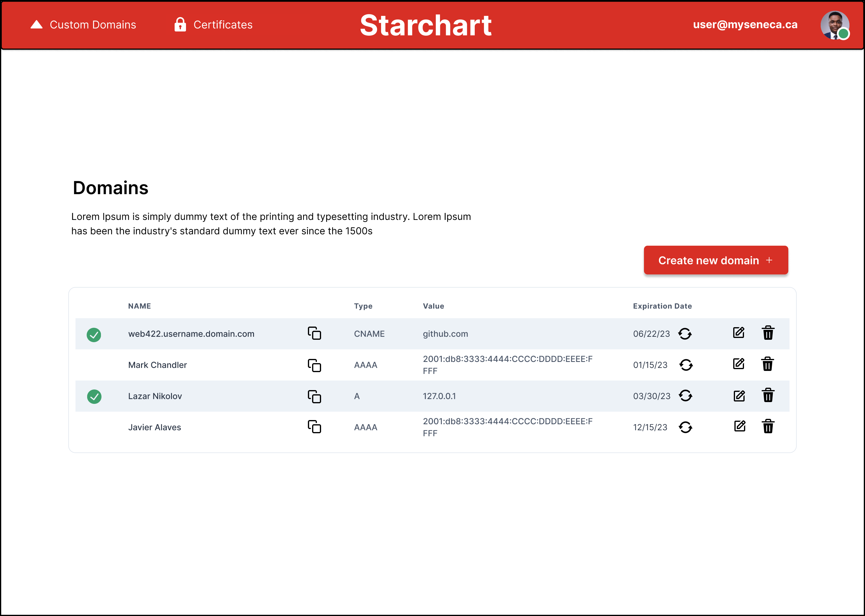Toggle green checkmark on Lazar Nikolov row

(94, 396)
